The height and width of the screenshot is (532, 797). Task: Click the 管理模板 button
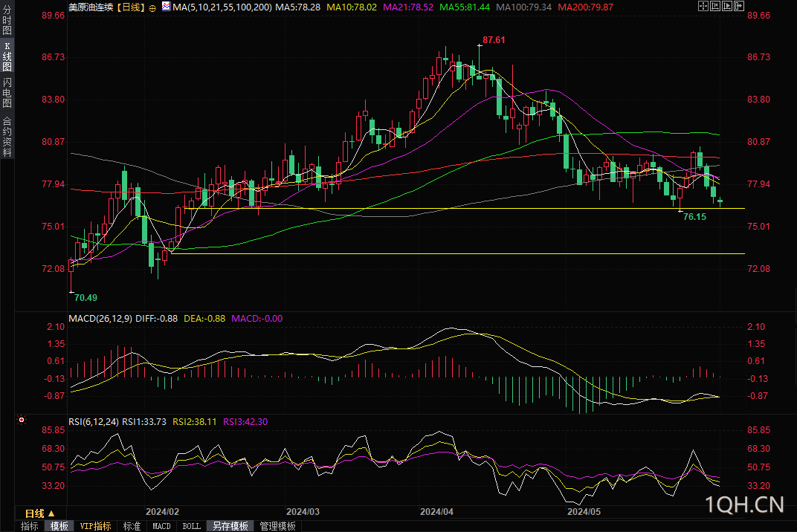tap(277, 526)
